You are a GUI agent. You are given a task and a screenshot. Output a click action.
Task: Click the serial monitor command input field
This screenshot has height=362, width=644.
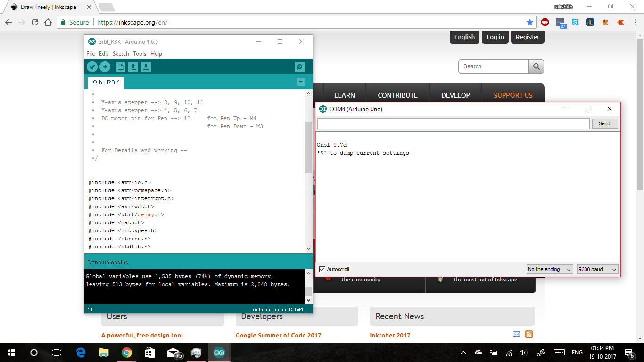pyautogui.click(x=454, y=123)
